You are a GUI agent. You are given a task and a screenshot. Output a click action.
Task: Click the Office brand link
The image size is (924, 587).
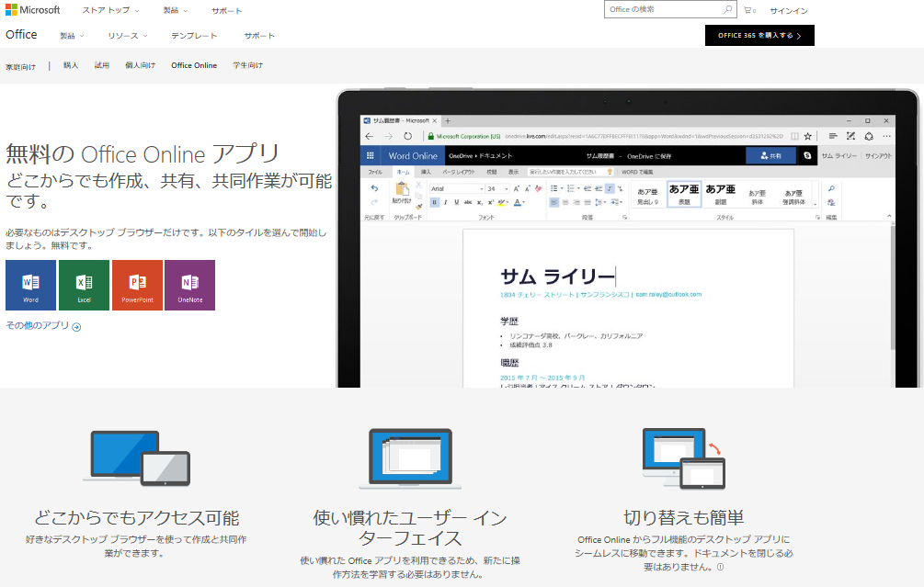(21, 35)
